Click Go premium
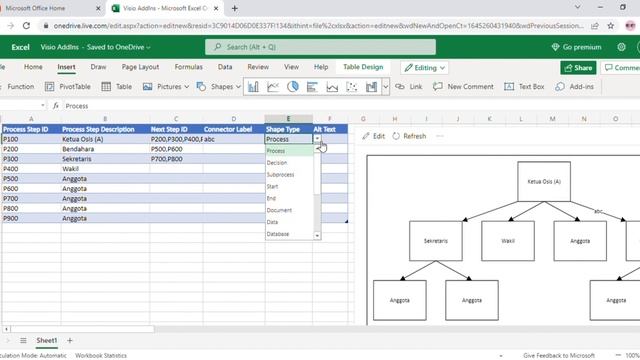 click(576, 47)
